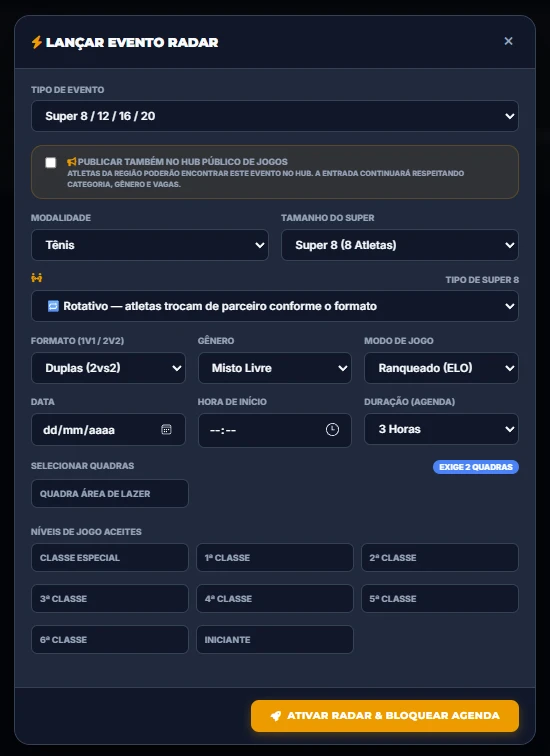
Task: Click the Níveis de Jogo Aceites label
Action: coord(86,532)
